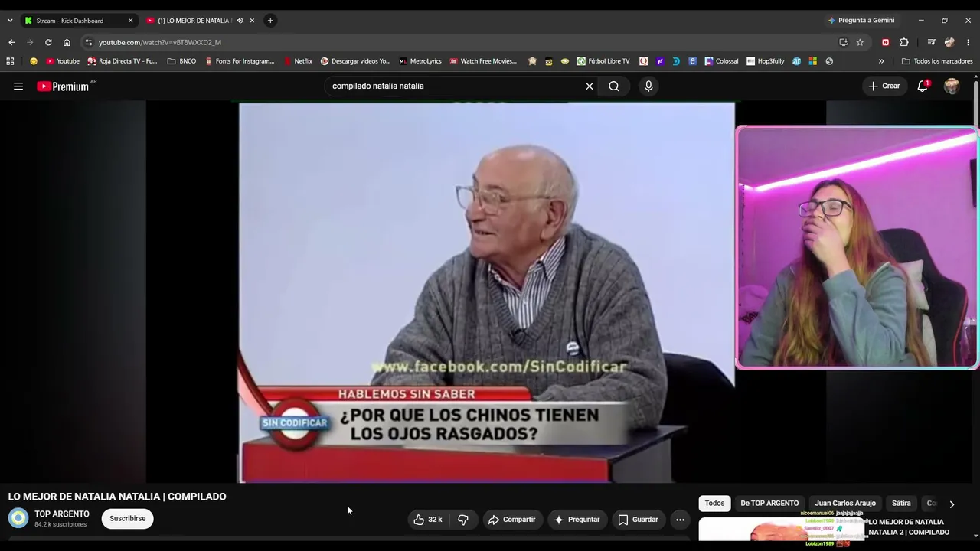
Task: Open the Roja Directa TV bookmark
Action: pos(122,61)
